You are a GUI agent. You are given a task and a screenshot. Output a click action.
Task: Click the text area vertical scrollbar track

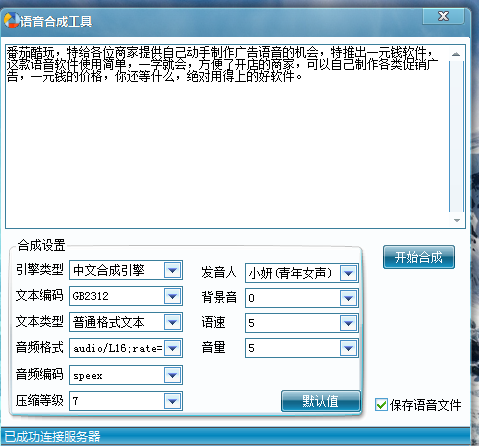coord(457,137)
